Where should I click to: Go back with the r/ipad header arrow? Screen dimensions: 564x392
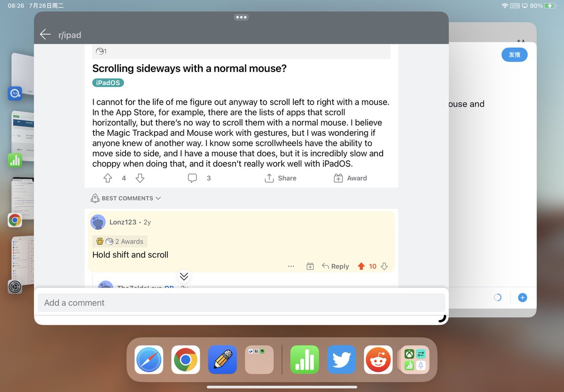(45, 34)
